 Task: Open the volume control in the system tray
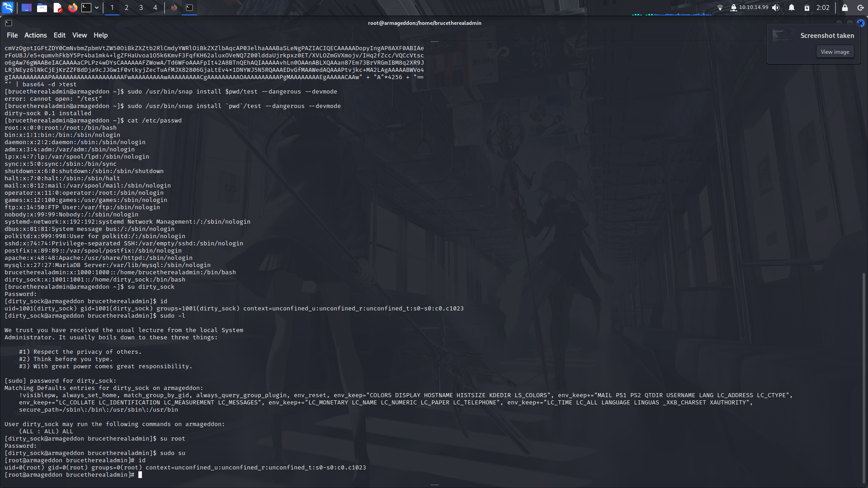pos(775,7)
